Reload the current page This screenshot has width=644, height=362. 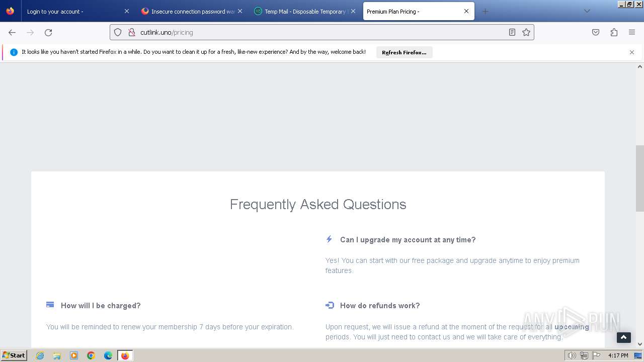coord(48,32)
